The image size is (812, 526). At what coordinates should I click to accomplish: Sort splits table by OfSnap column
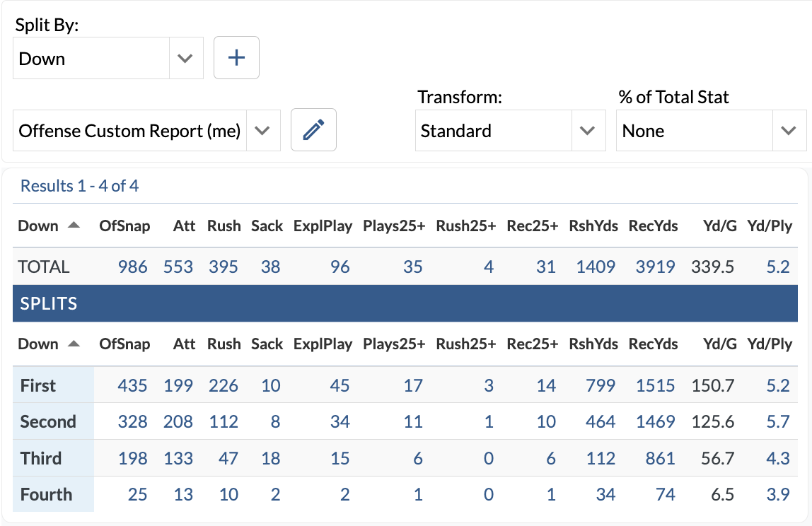(x=124, y=344)
